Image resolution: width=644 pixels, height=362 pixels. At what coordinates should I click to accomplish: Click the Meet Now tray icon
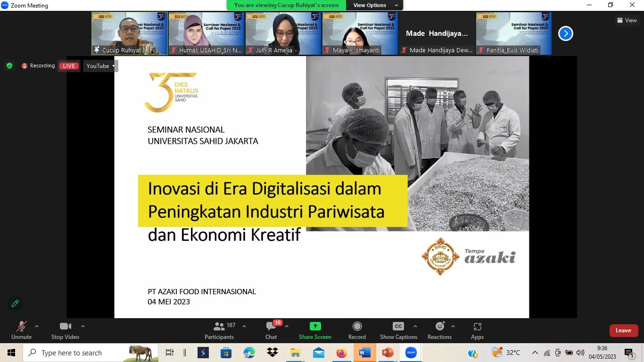(558, 353)
